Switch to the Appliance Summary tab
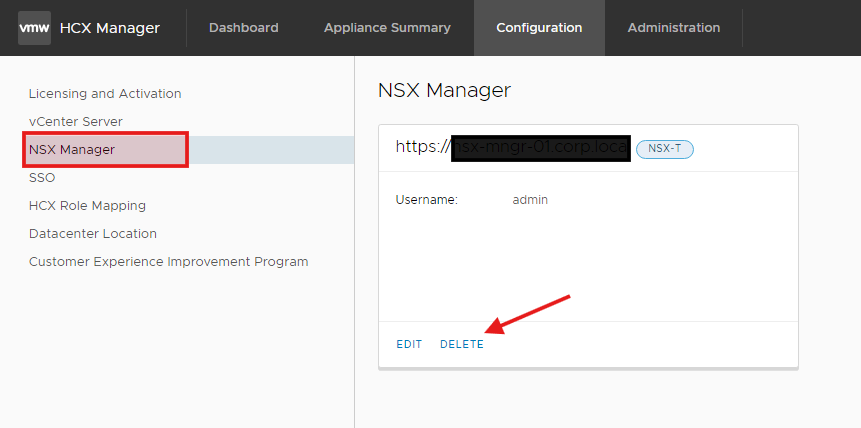Viewport: 861px width, 428px height. click(387, 28)
